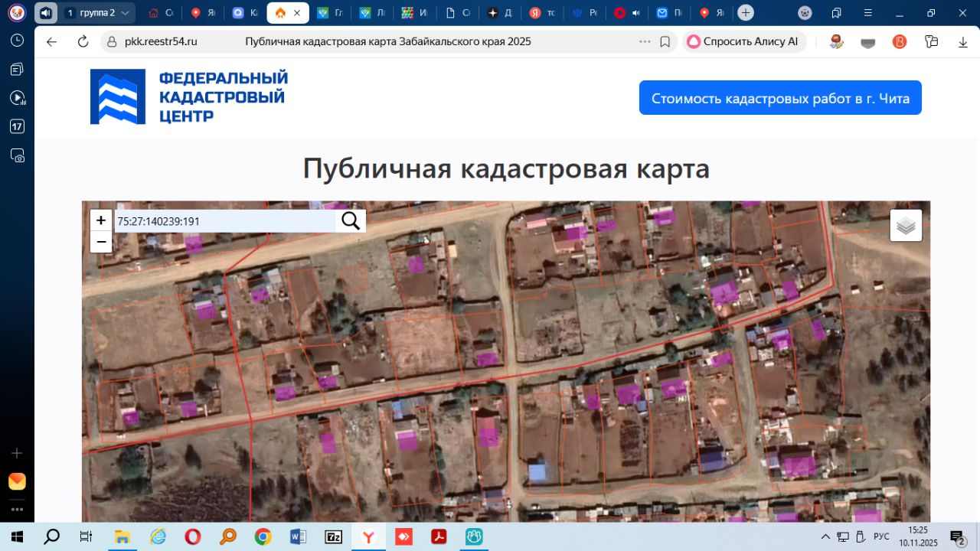Open the map layers switcher
Screen dimensions: 980x551
coord(906,226)
